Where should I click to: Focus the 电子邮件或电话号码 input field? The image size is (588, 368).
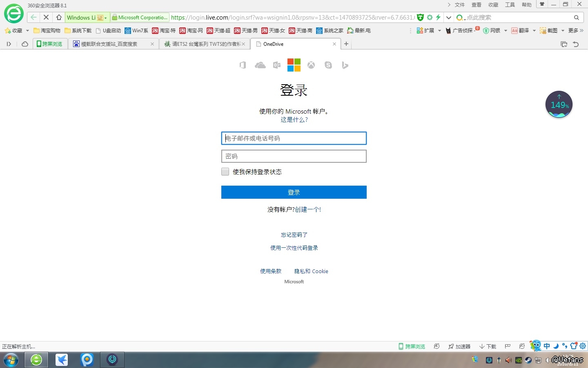click(x=294, y=138)
